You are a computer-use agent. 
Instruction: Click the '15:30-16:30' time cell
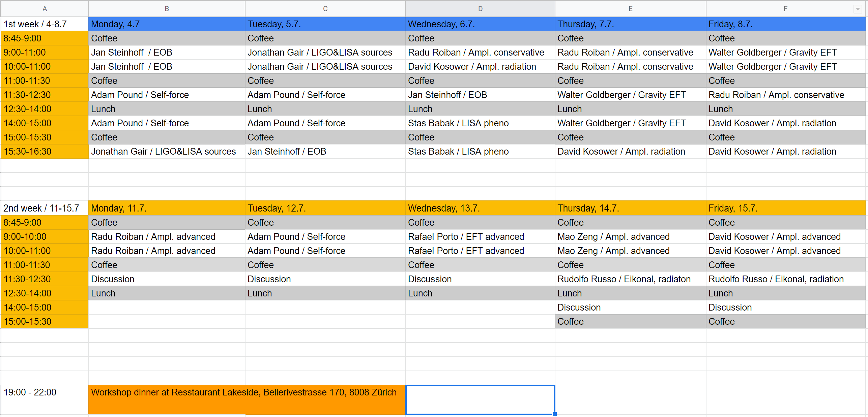point(45,152)
